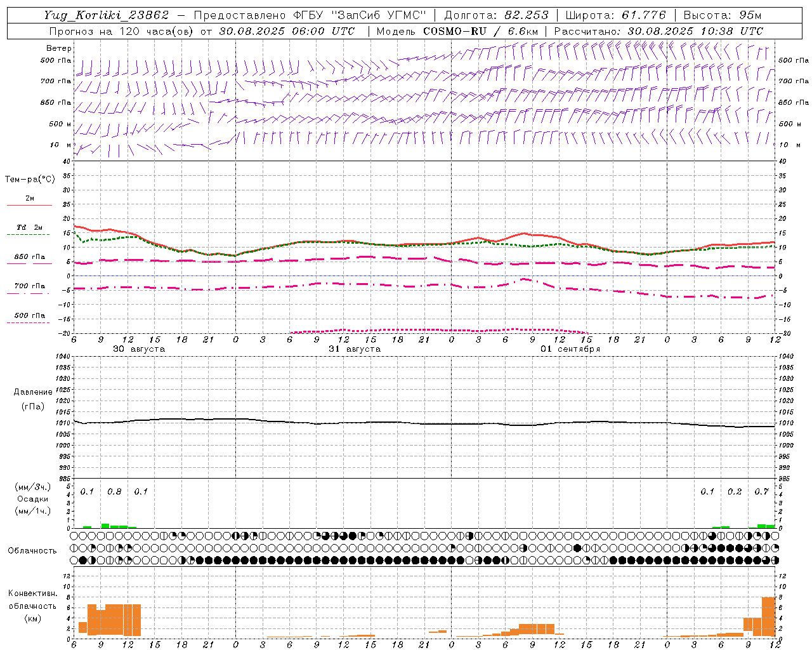812x650 pixels.
Task: Click the 700 гПа temperature legend entry
Action: pos(30,286)
